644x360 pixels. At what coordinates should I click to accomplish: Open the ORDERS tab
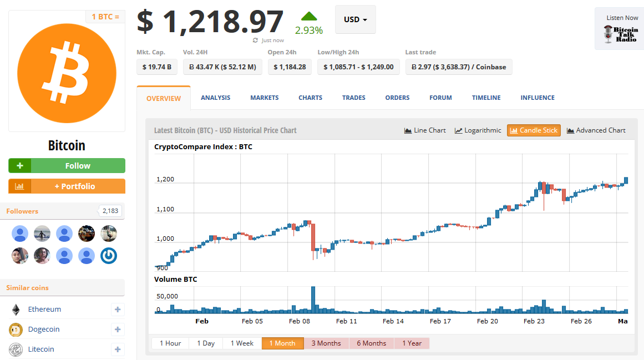coord(397,98)
